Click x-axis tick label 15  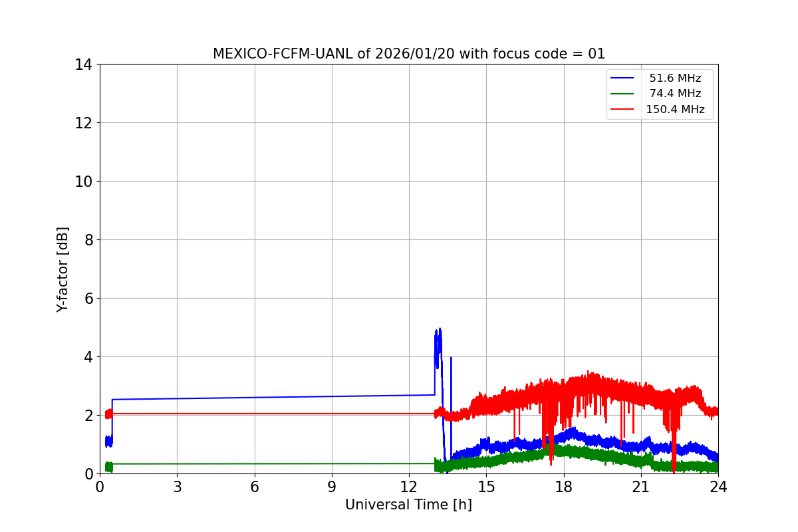[486, 487]
